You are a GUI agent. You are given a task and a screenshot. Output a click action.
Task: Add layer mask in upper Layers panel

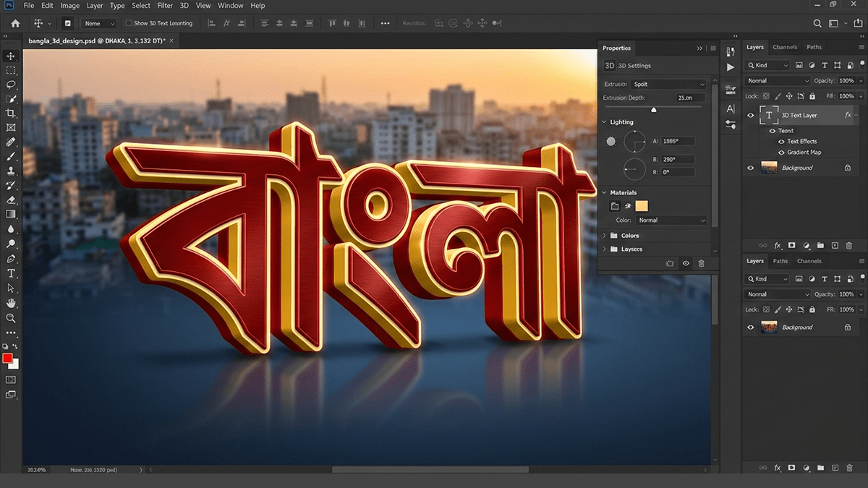[x=792, y=246]
